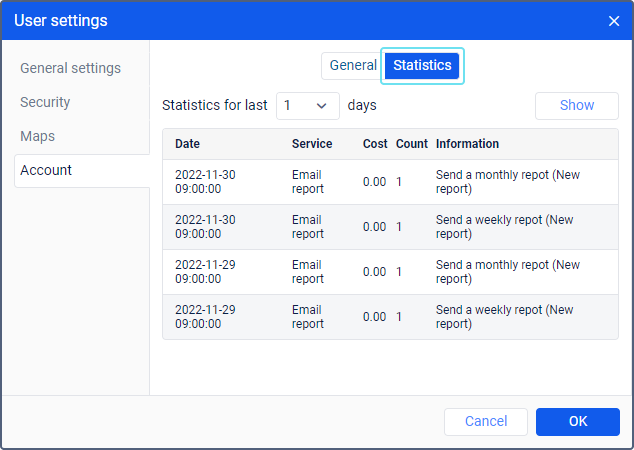Screen dimensions: 634x450
Task: Confirm settings with the OK button
Action: tap(577, 422)
